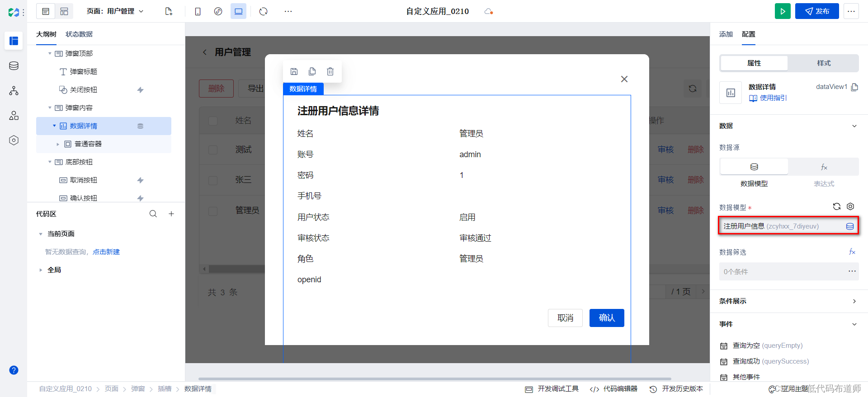Switch to the 属性 segment
Viewport: 868px width, 397px height.
pyautogui.click(x=754, y=63)
